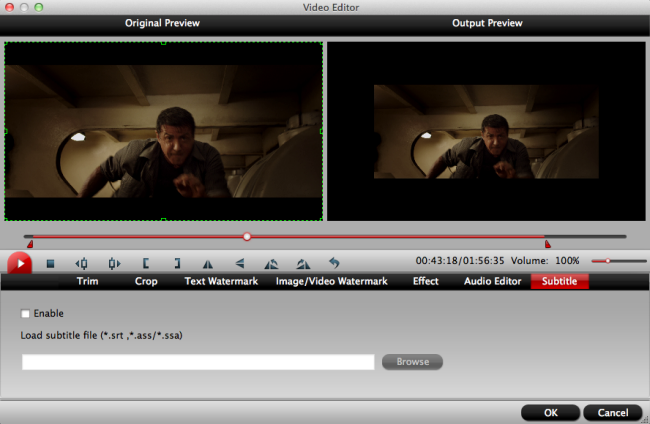Click the bottom crop handle in Original Preview

(163, 220)
